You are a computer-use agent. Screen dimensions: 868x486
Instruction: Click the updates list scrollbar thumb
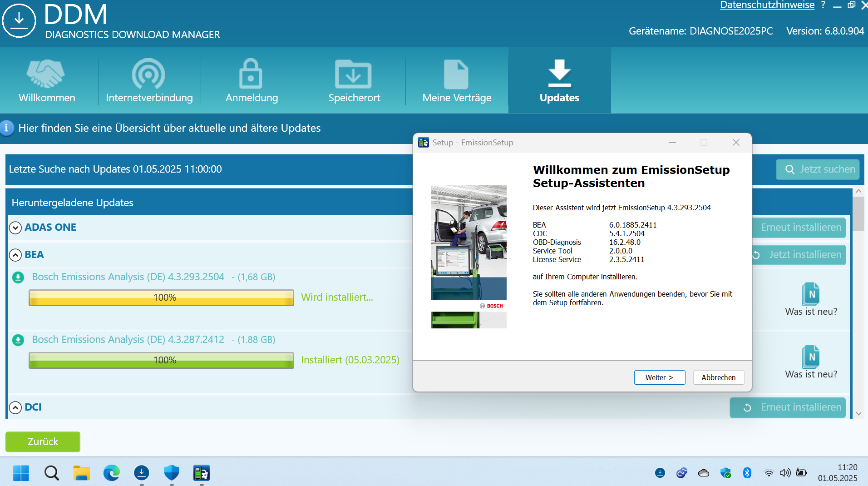pos(858,213)
